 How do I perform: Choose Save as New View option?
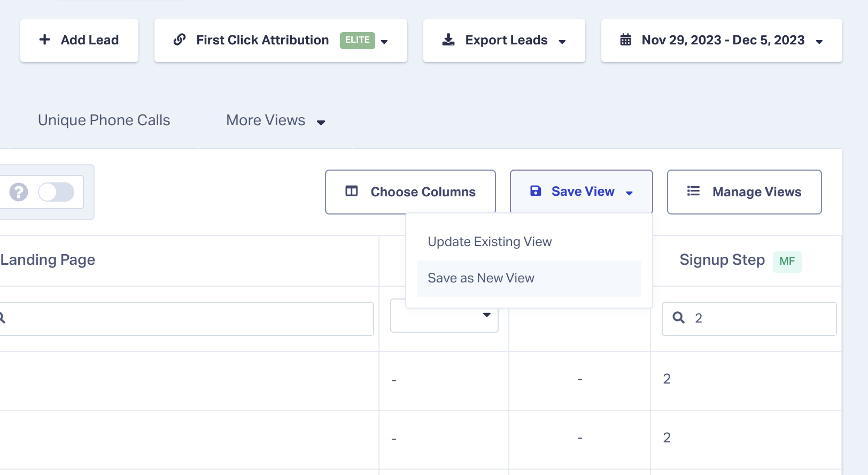480,278
